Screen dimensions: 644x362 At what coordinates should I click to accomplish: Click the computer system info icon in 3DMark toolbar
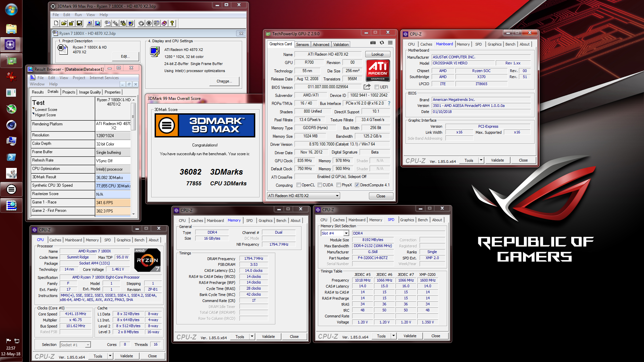tap(90, 23)
